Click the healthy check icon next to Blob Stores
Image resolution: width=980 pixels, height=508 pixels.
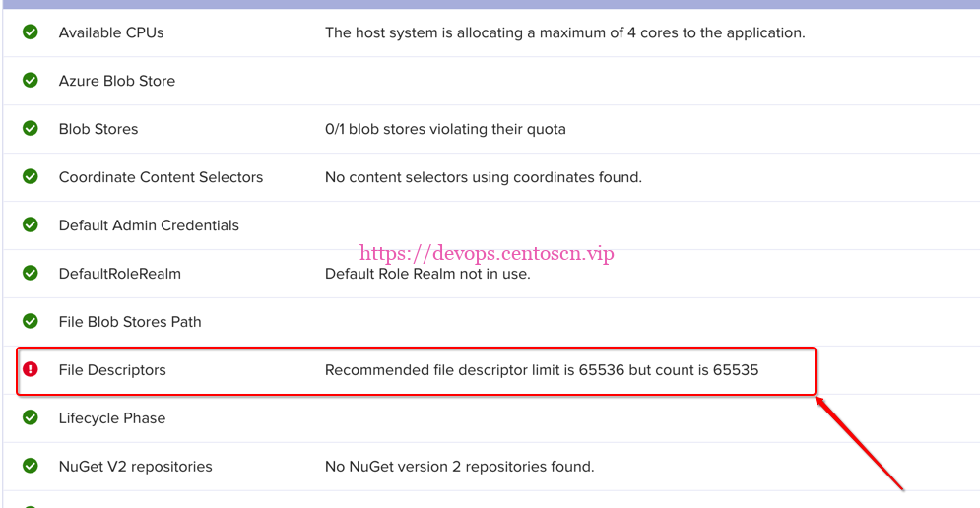click(x=31, y=129)
